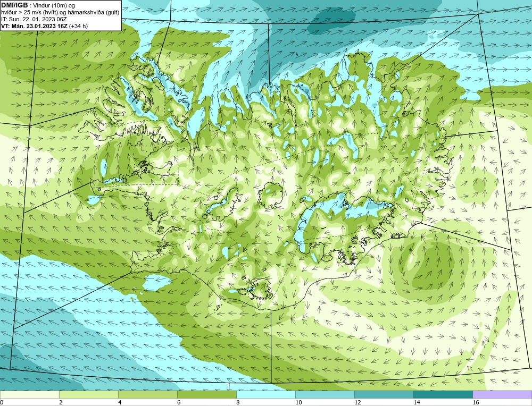532x406 pixels.
Task: Click the 14–16 m/s dark teal legend swatch
Action: (443, 394)
